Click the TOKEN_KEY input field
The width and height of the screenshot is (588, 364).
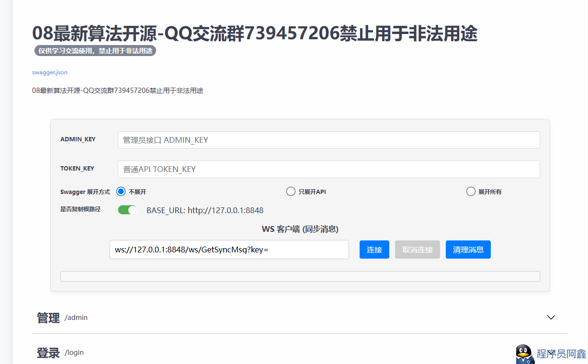(x=329, y=169)
